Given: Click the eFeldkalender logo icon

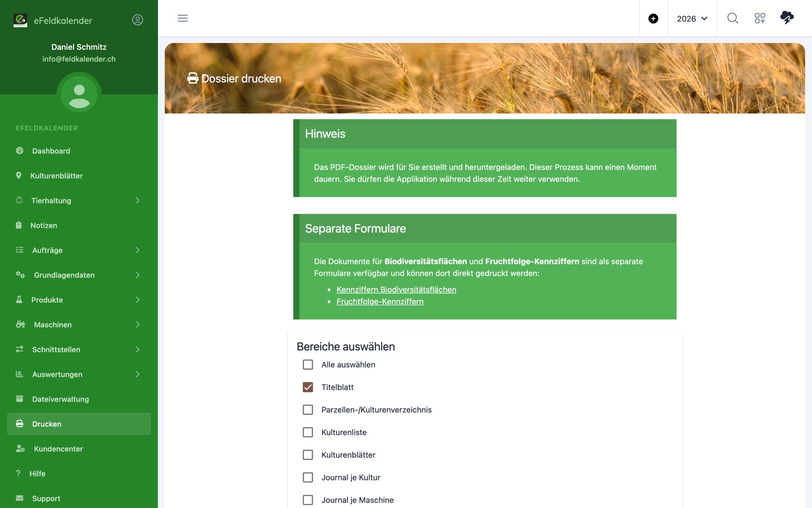Looking at the screenshot, I should coord(20,20).
